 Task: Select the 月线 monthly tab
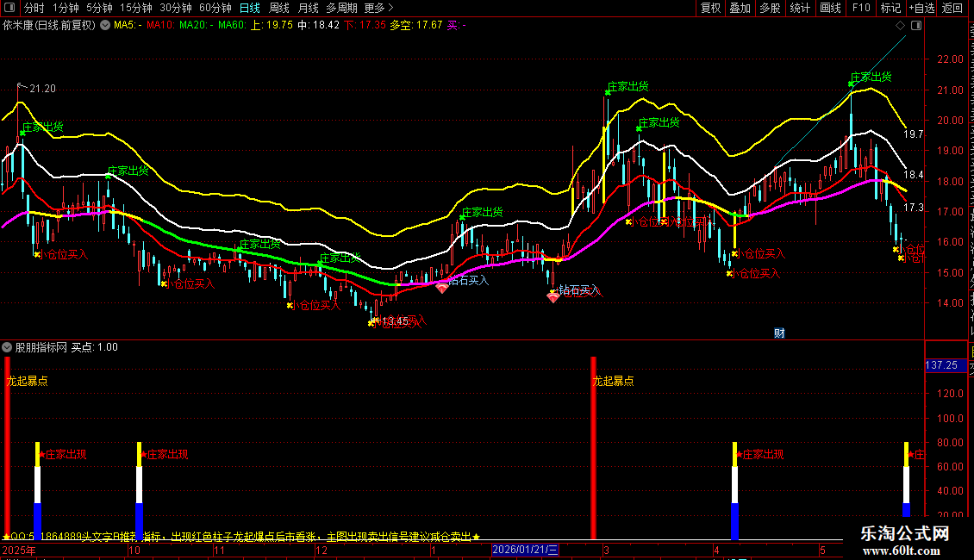coord(308,8)
